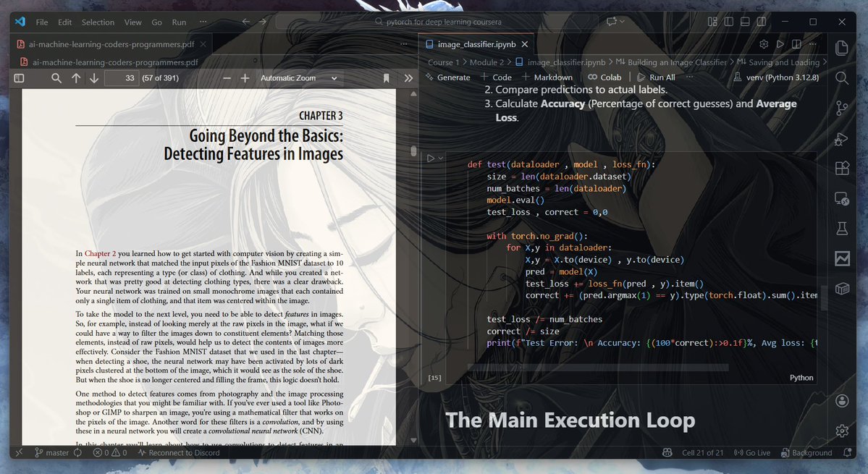Open the Extensions view
This screenshot has height=474, width=868.
(842, 168)
